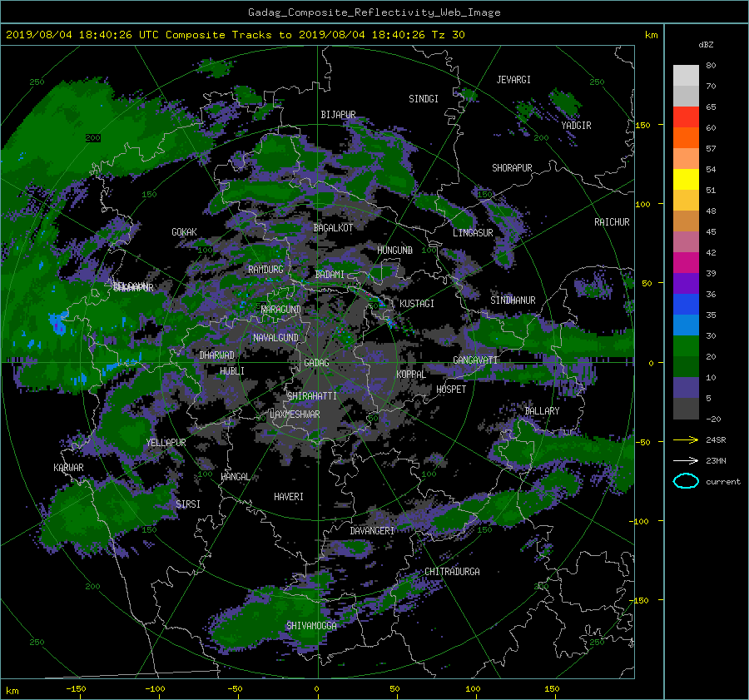Pick the magenta swatch between 42 and 39 dBZ
Screen dimensions: 749x700
tap(686, 263)
